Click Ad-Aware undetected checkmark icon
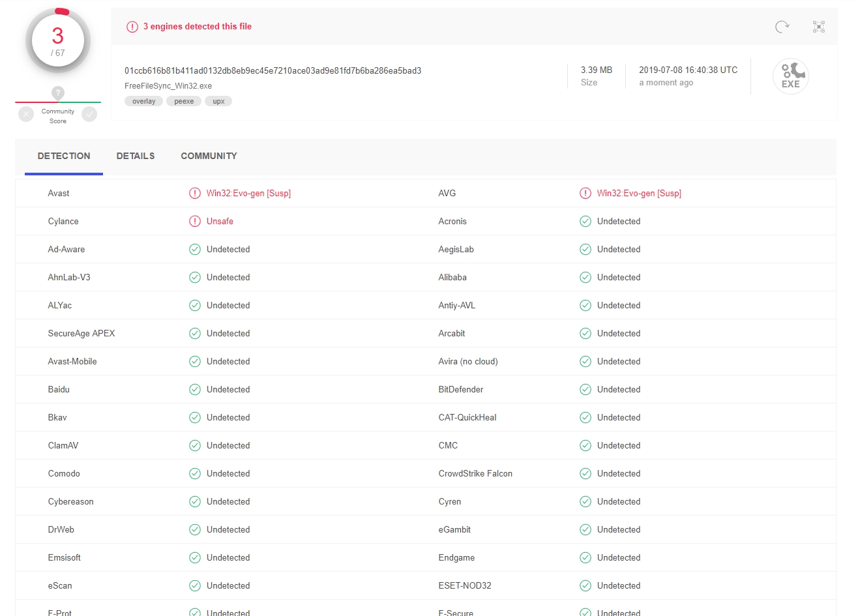 195,249
